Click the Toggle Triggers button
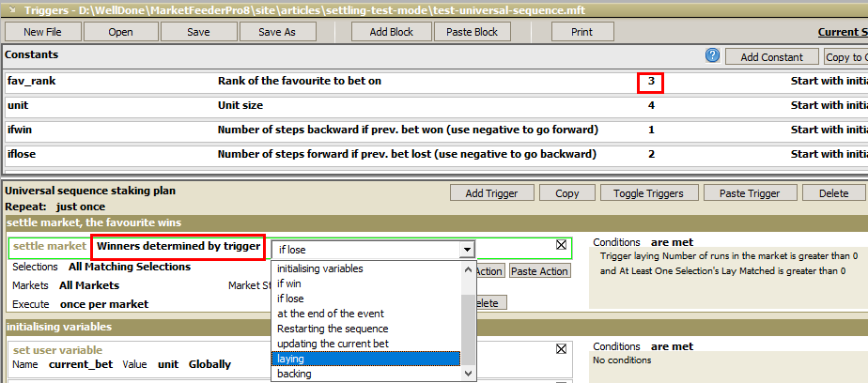This screenshot has width=868, height=383. (x=648, y=193)
